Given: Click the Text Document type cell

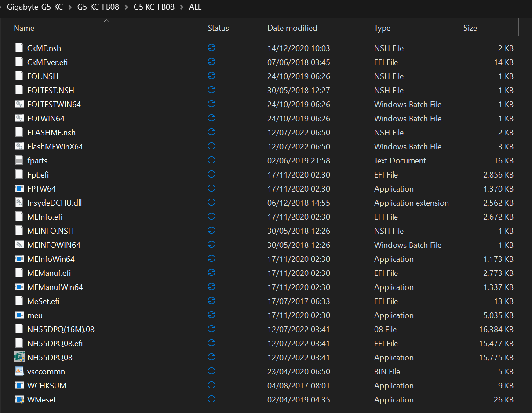Looking at the screenshot, I should pos(400,160).
